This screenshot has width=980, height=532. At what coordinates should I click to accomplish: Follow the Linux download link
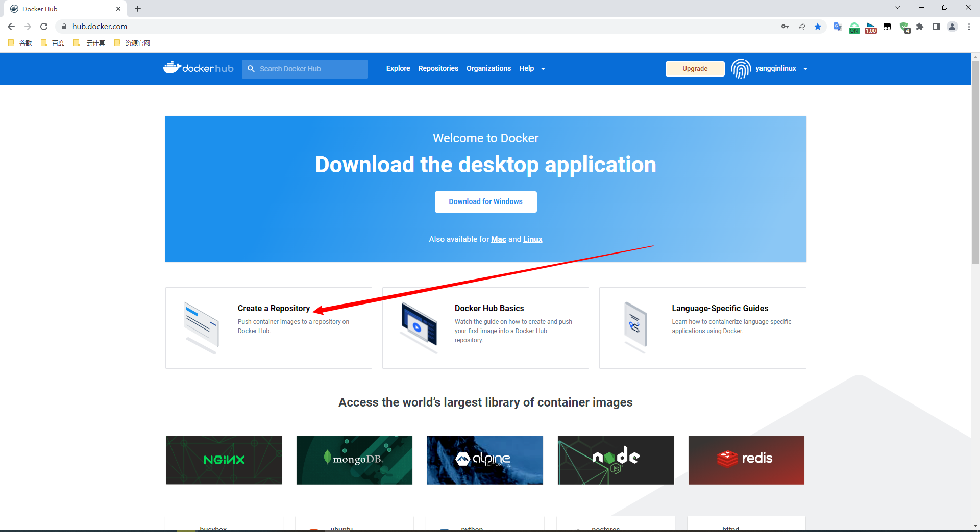[x=532, y=239]
